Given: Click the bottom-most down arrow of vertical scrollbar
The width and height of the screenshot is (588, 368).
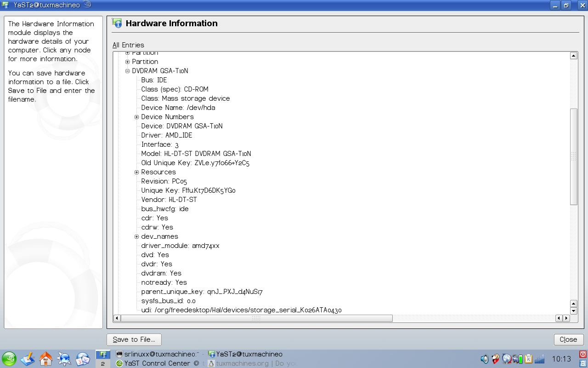Looking at the screenshot, I should click(x=573, y=310).
